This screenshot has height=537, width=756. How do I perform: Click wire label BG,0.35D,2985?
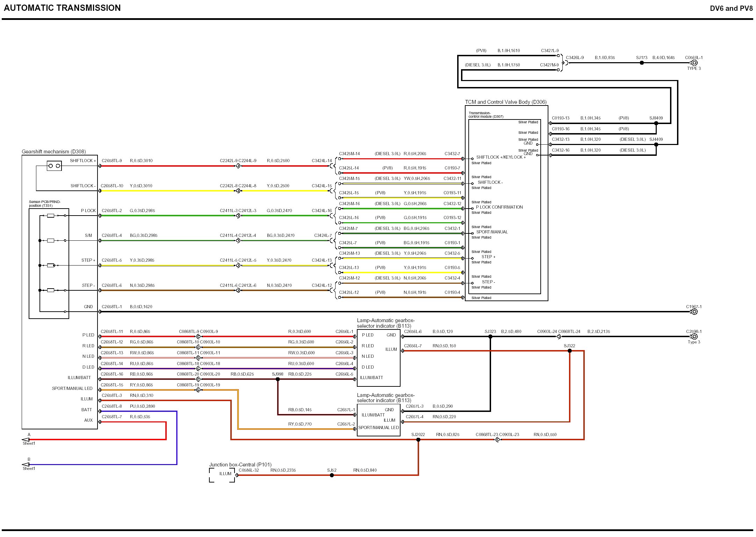point(144,235)
